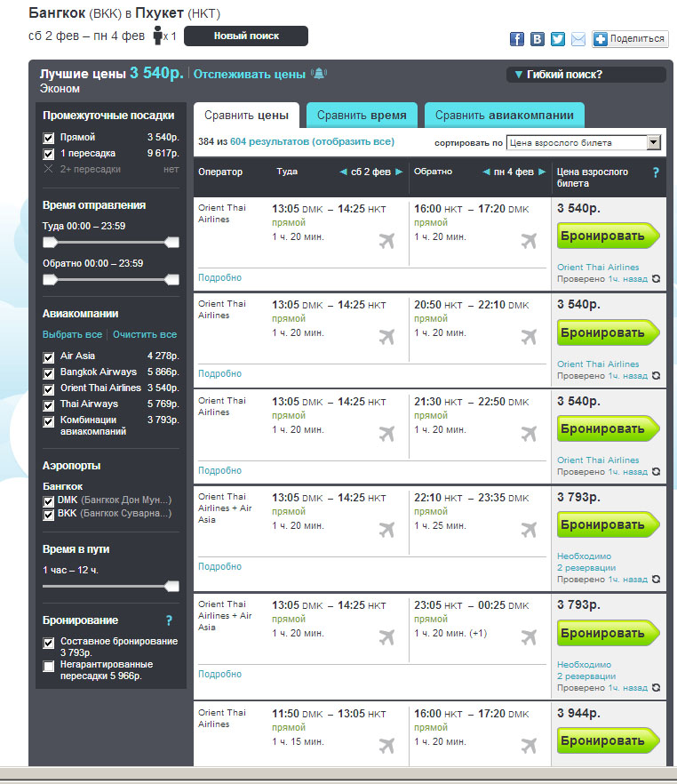
Task: Click the passenger count person icon
Action: click(x=158, y=36)
